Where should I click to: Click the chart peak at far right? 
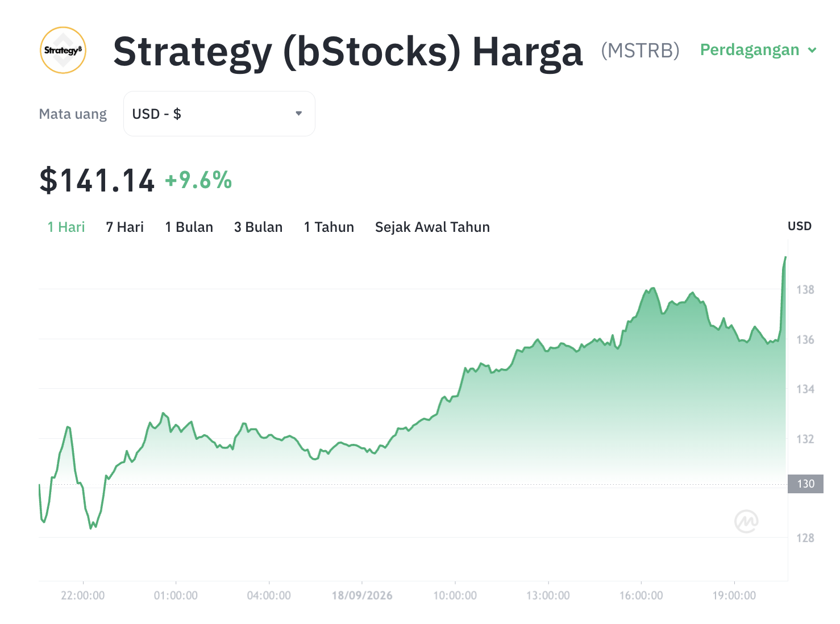(x=785, y=257)
